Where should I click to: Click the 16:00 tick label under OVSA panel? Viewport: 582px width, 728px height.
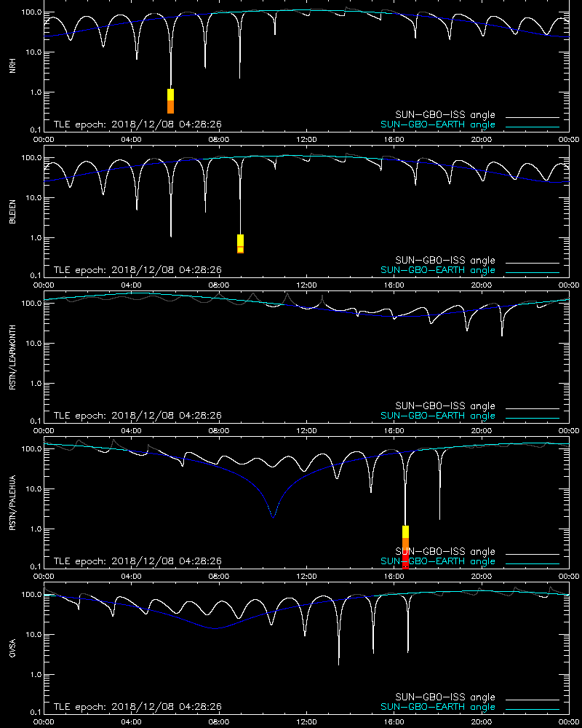click(x=394, y=722)
